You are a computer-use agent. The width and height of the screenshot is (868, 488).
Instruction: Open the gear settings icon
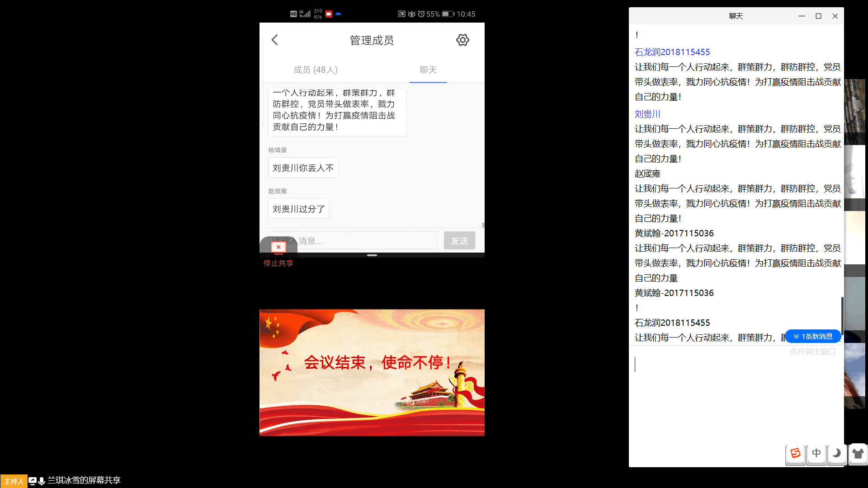(462, 40)
